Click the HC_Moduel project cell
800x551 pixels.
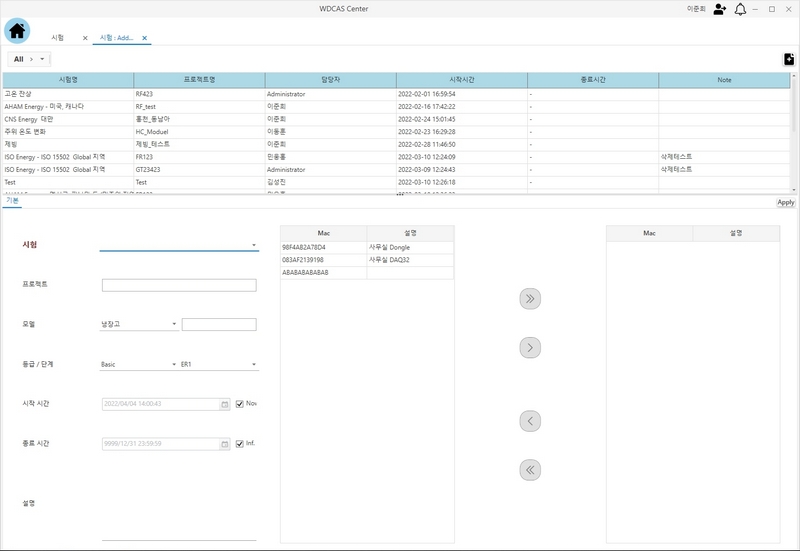199,132
